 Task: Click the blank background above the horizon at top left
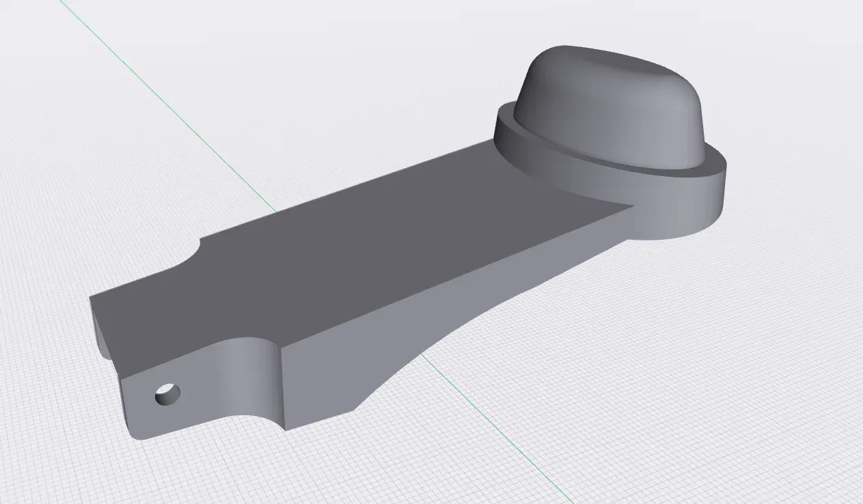(27, 20)
